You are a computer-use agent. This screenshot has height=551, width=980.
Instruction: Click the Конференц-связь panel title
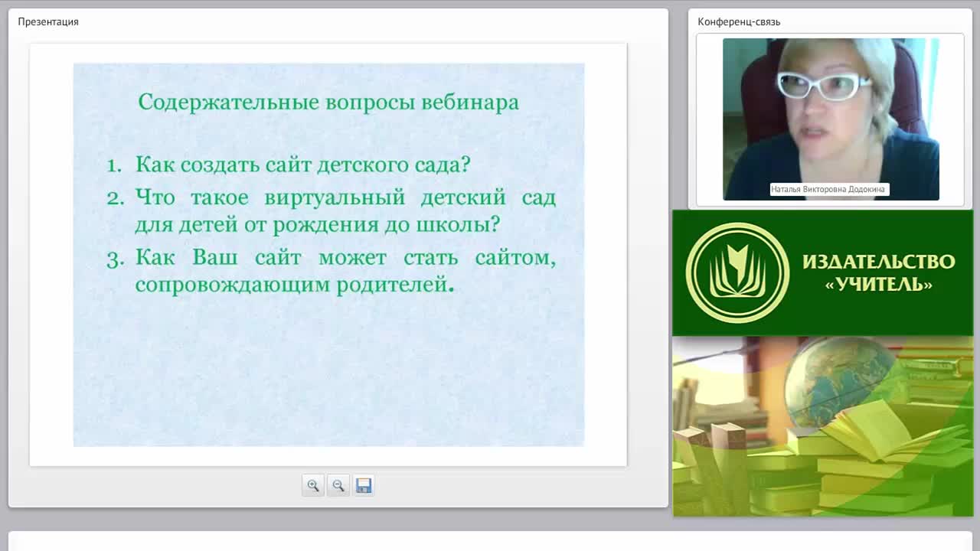739,21
